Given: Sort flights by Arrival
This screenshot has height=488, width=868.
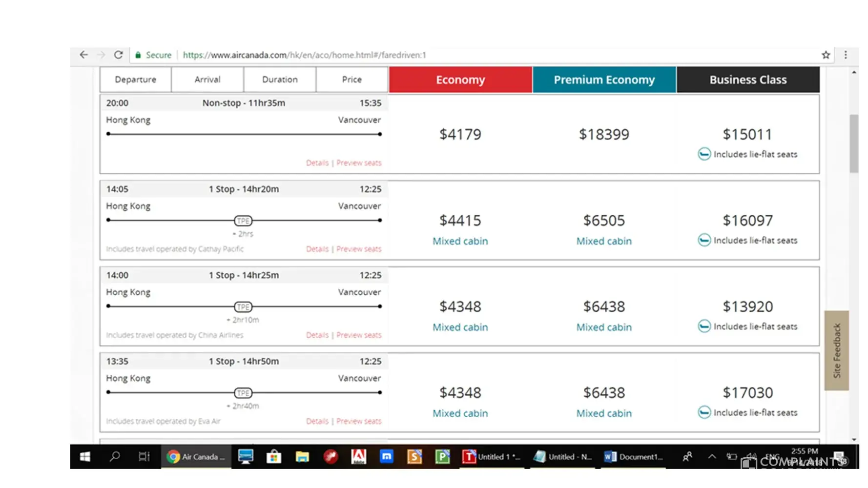Looking at the screenshot, I should point(207,80).
